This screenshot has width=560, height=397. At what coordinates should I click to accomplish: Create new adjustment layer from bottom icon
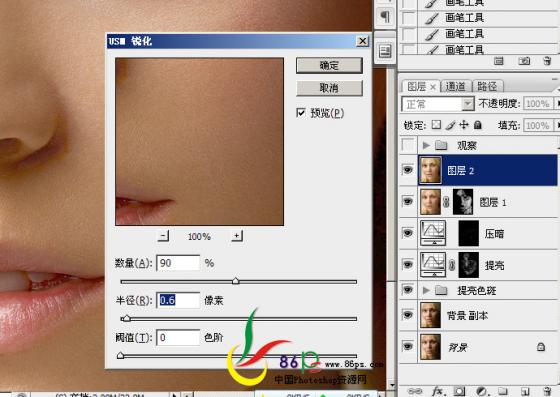(x=481, y=391)
